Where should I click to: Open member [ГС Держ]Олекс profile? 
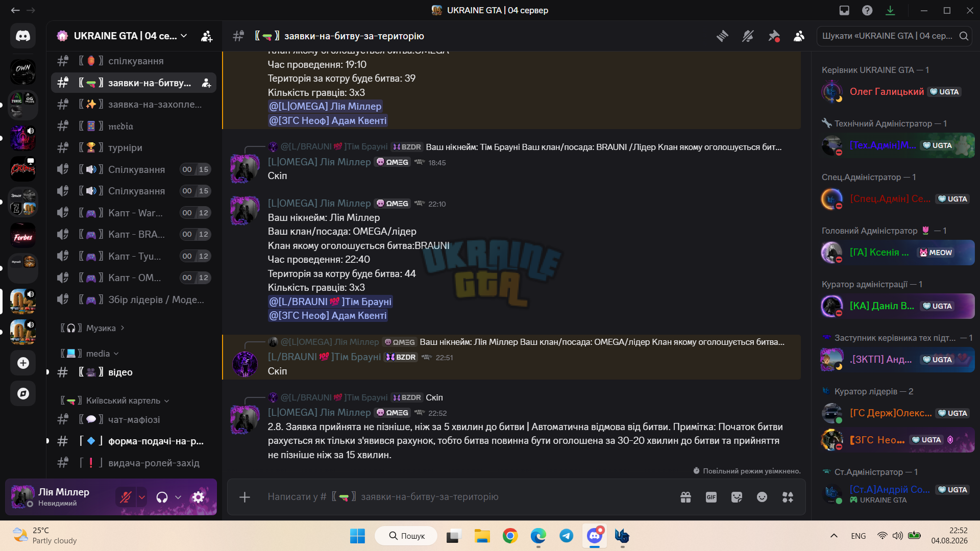click(x=897, y=413)
